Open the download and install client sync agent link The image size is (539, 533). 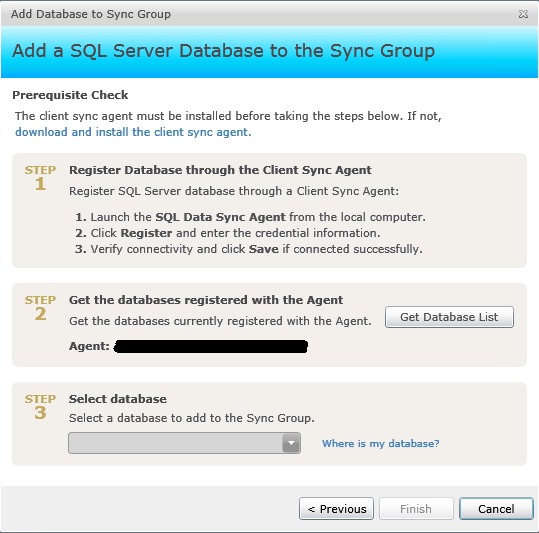133,132
